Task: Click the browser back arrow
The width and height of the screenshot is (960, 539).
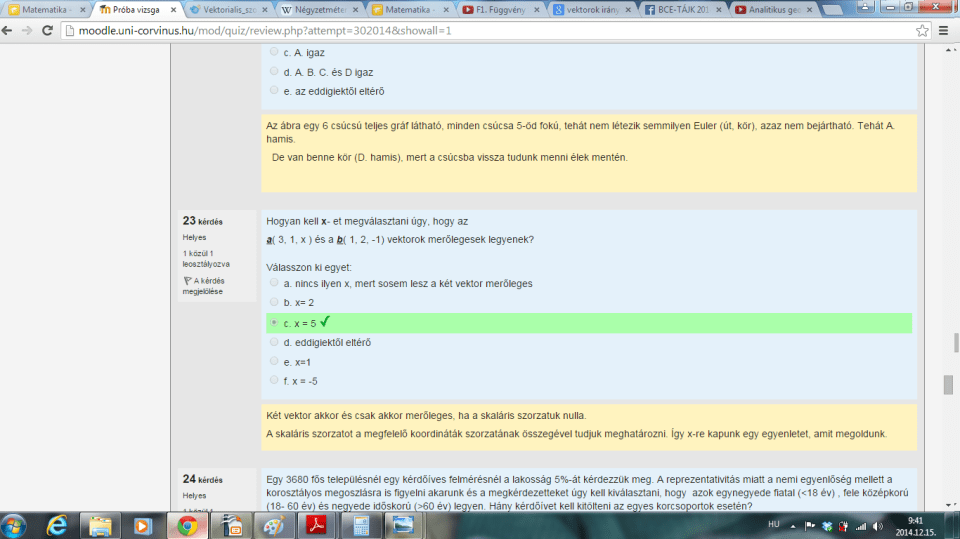Action: pos(10,31)
